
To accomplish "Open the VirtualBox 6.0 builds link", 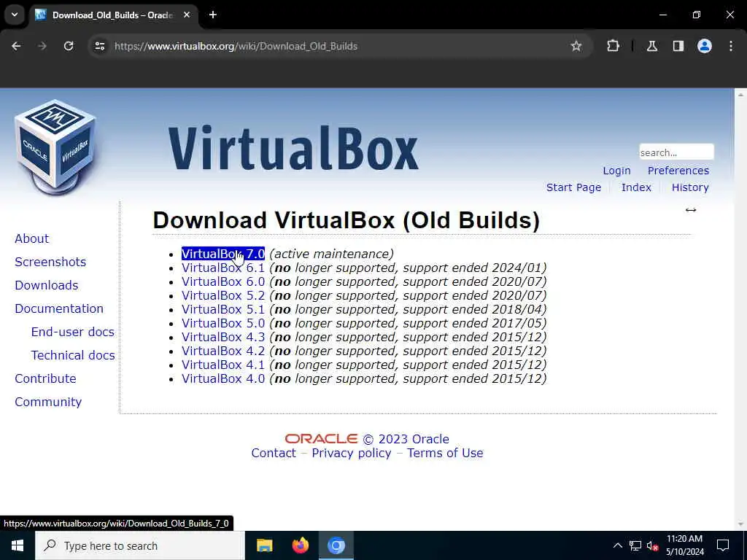I will (223, 281).
